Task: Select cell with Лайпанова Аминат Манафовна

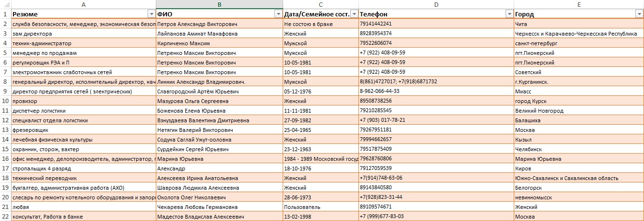Action: pyautogui.click(x=219, y=33)
